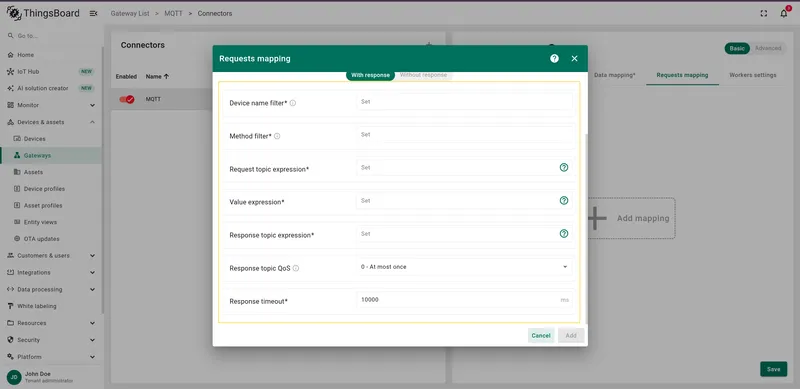Select the With response option
800x389 pixels.
click(370, 75)
